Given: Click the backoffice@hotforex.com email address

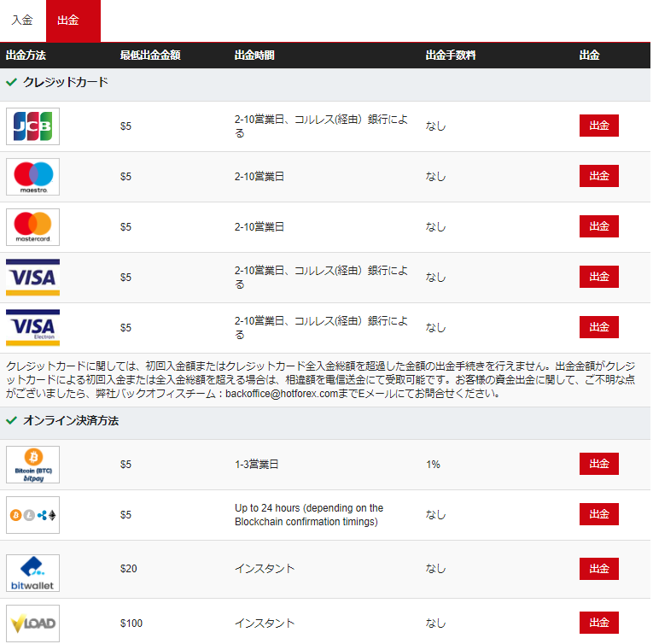Looking at the screenshot, I should click(282, 394).
